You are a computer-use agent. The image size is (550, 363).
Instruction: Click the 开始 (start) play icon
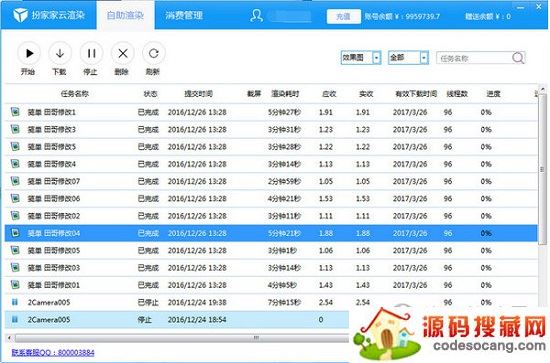coord(29,53)
